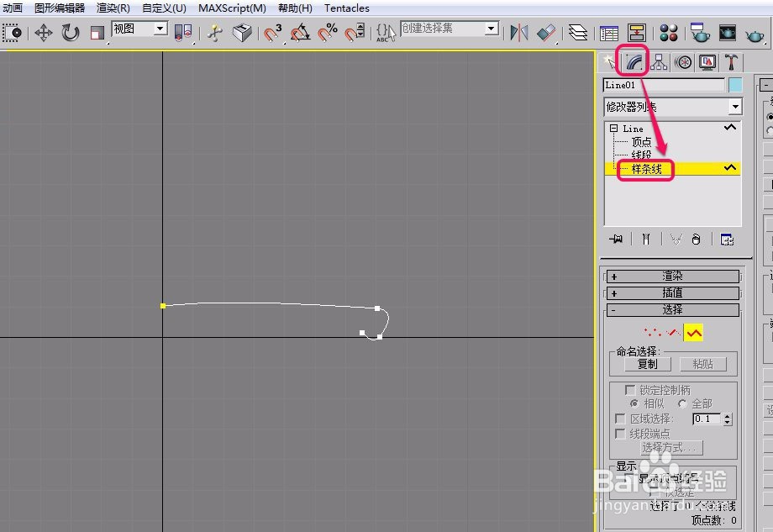Open the 动画 menu
Viewport: 773px width, 532px height.
point(13,8)
